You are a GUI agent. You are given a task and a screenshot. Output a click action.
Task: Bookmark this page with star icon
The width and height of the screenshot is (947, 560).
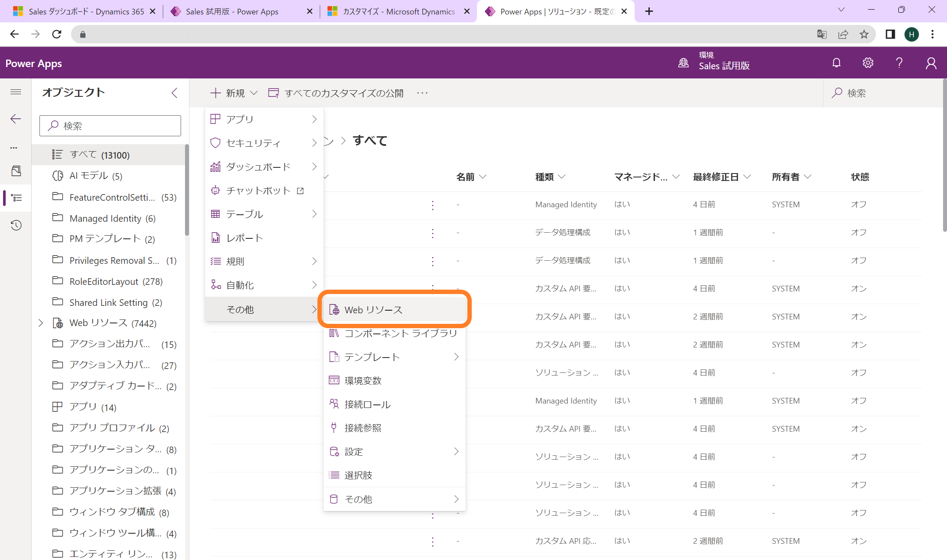pyautogui.click(x=864, y=34)
